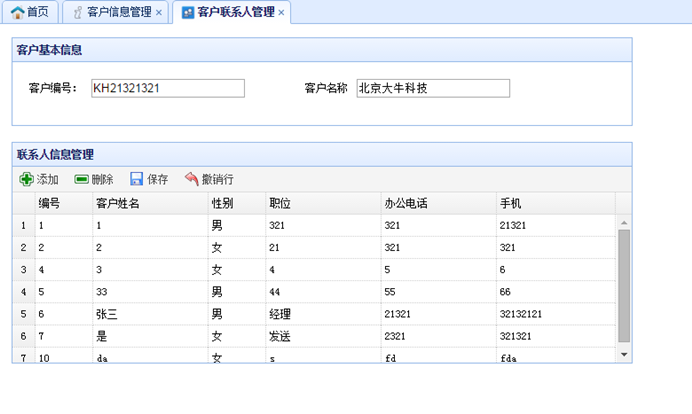Close the 客户信息管理 tab
Viewport: 692px width, 414px height.
click(x=159, y=13)
